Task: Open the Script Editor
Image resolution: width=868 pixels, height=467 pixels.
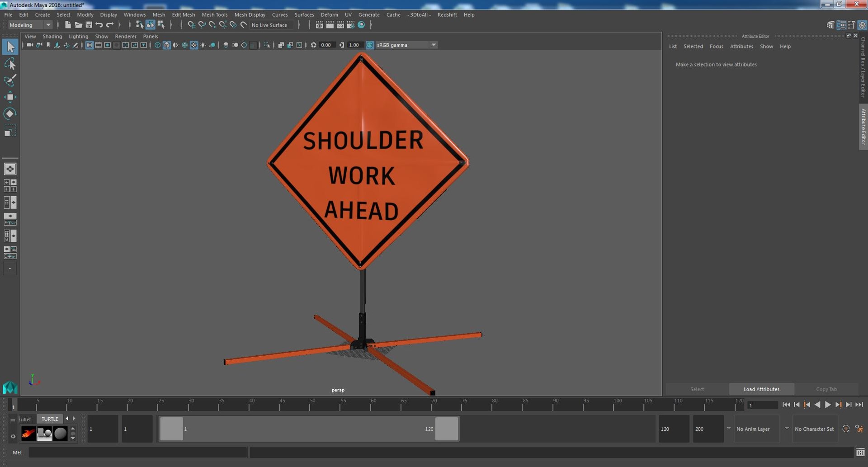Action: click(x=860, y=452)
